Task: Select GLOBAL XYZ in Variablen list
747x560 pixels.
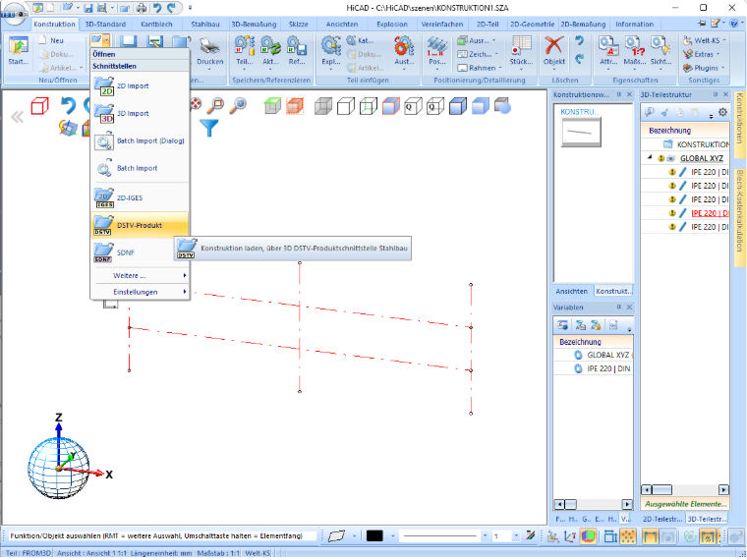Action: (x=607, y=355)
